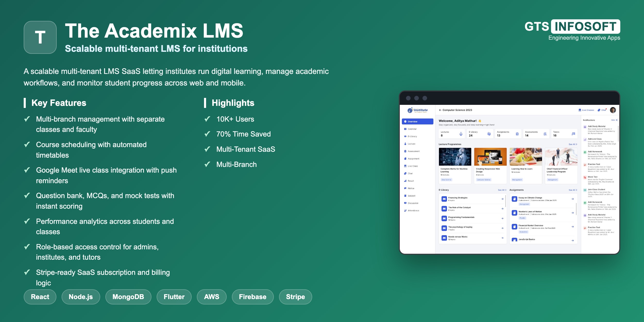
Task: Click 'The psychology of buying' library row
Action: [x=473, y=228]
